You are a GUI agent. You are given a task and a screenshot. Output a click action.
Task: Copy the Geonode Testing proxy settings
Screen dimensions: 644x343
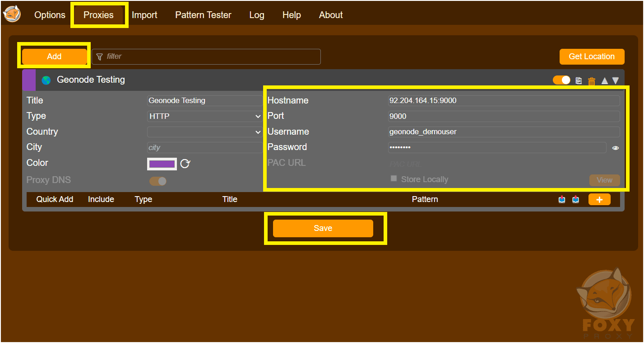click(579, 80)
